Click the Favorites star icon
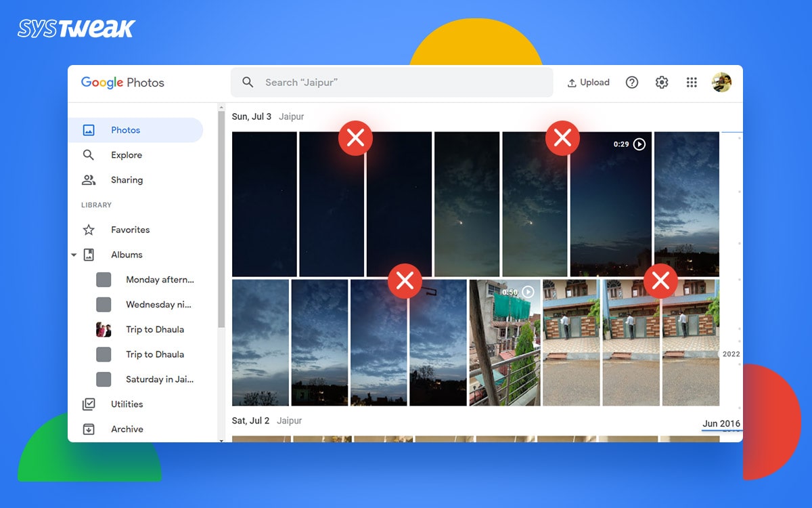Screen dimensions: 812x508 (x=88, y=229)
